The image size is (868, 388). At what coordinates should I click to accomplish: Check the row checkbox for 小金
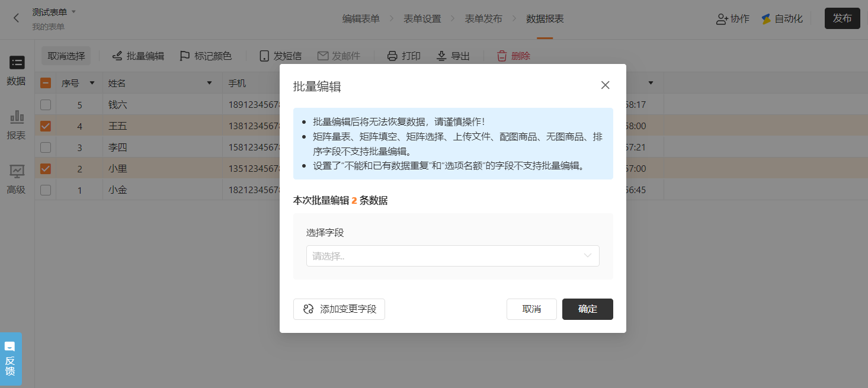click(x=46, y=190)
